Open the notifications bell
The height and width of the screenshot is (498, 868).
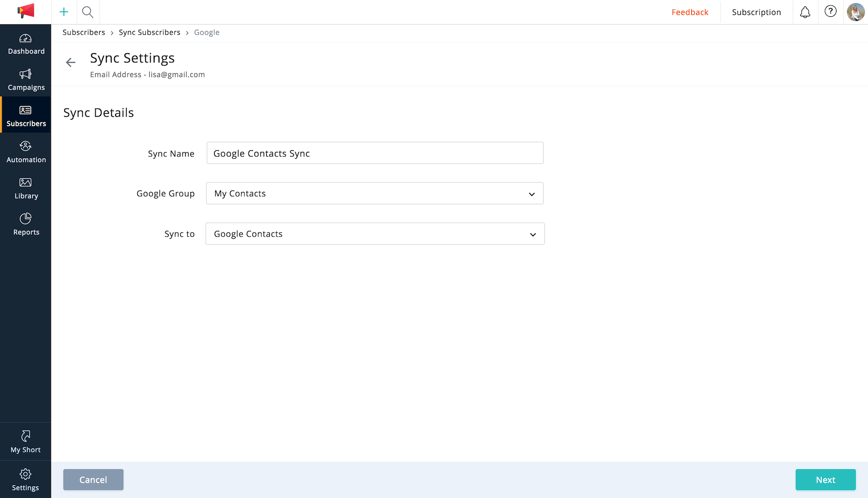tap(805, 12)
